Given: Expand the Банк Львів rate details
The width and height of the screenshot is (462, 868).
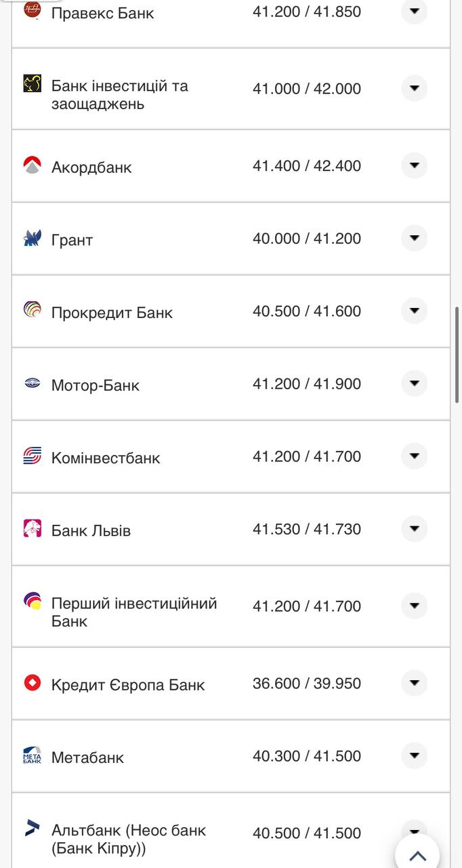Looking at the screenshot, I should (414, 528).
